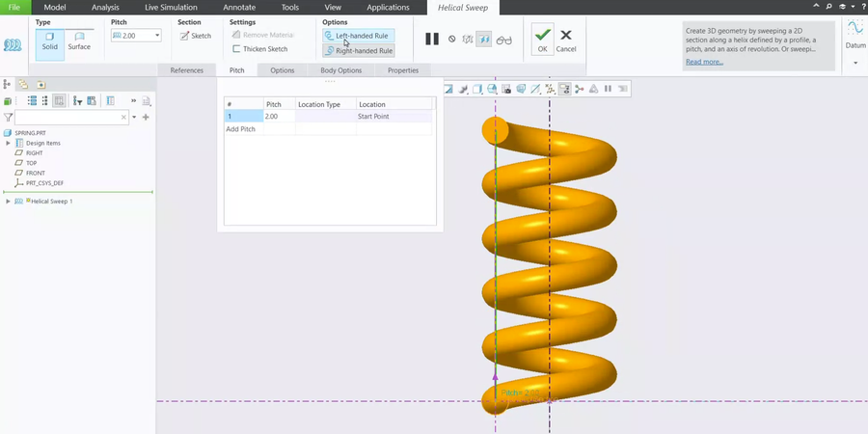Viewport: 868px width, 434px height.
Task: Click OK to accept the sweep
Action: [x=542, y=40]
